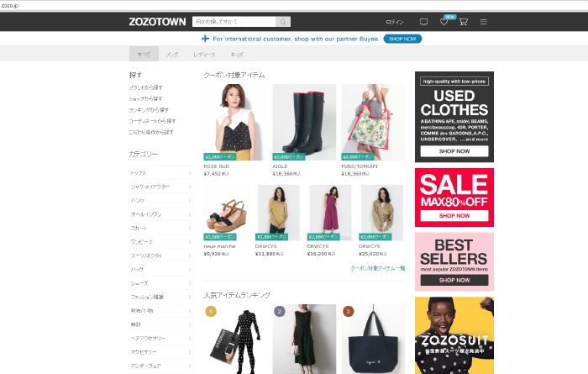
Task: Expand the バッグ category
Action: pyautogui.click(x=161, y=269)
